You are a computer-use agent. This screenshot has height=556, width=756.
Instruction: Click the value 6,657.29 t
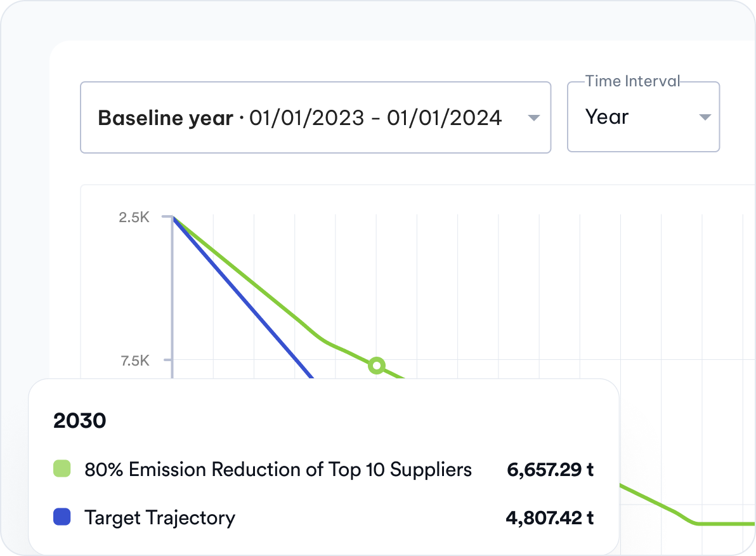550,470
